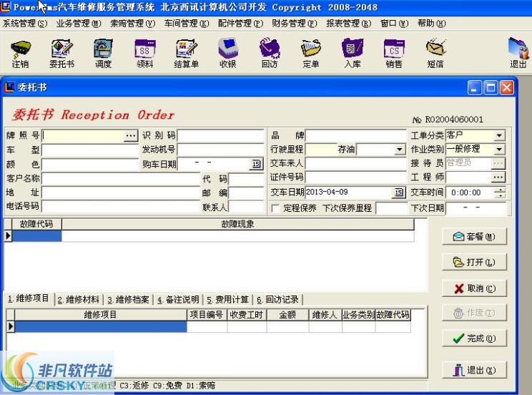Click the 领料 material pickup icon
Viewport: 532px width, 395px height.
(145, 54)
